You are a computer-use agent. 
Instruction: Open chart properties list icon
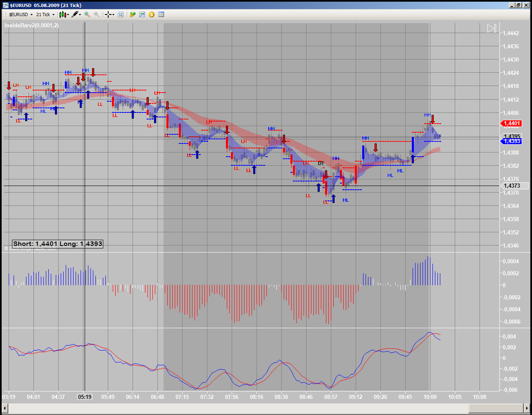pyautogui.click(x=161, y=14)
